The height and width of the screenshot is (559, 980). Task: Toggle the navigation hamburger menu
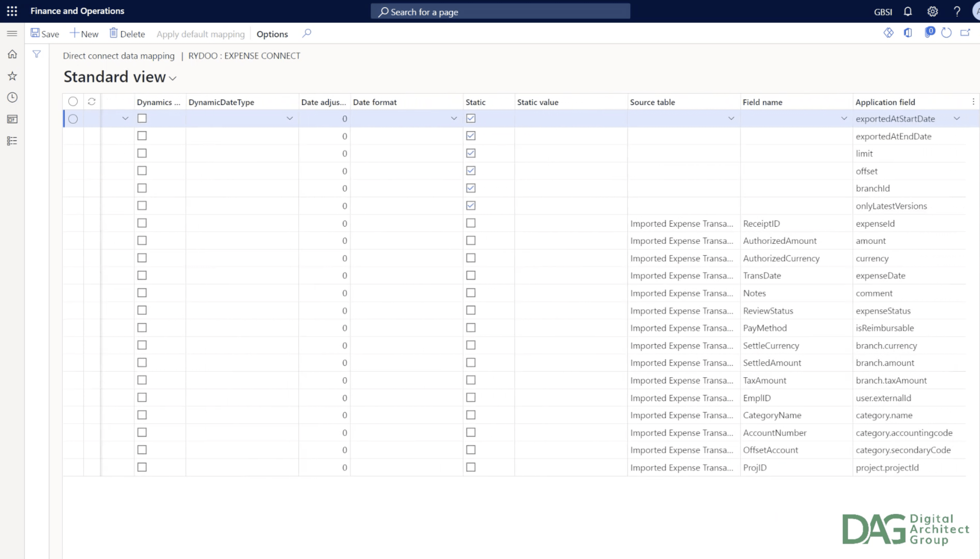pos(12,33)
